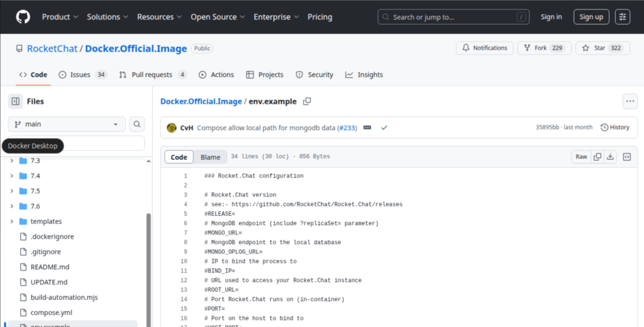Open the CvH author link
644x327 pixels.
(186, 128)
